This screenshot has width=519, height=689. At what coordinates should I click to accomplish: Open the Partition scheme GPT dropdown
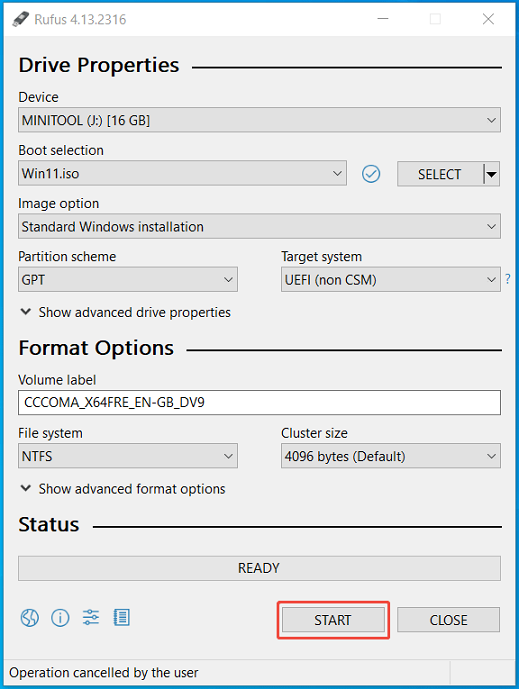pyautogui.click(x=128, y=279)
